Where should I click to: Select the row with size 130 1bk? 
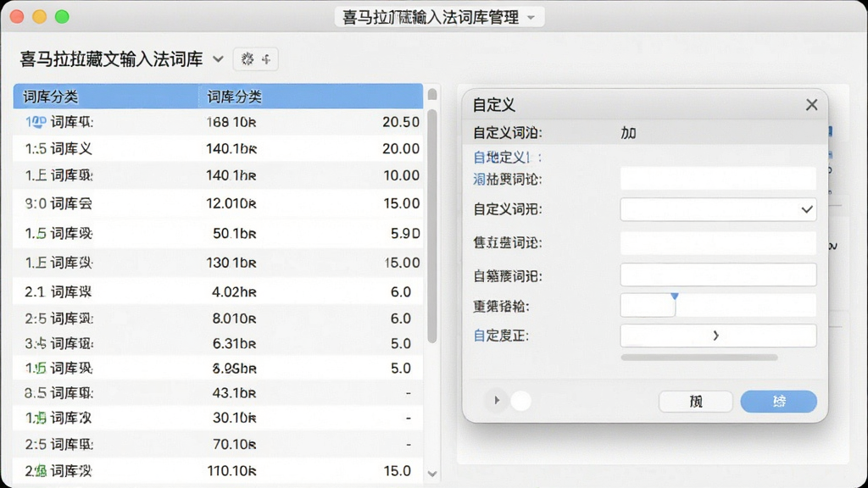[x=218, y=263]
